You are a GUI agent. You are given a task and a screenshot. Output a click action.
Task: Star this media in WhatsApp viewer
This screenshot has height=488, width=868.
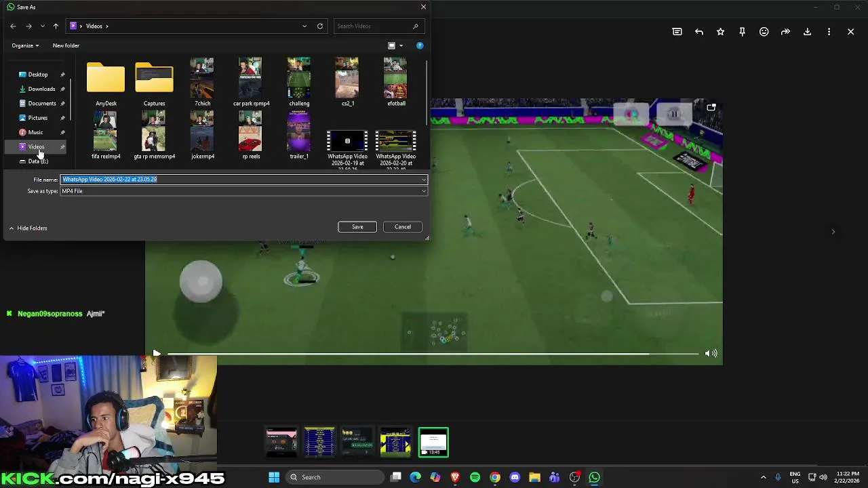[x=720, y=32]
